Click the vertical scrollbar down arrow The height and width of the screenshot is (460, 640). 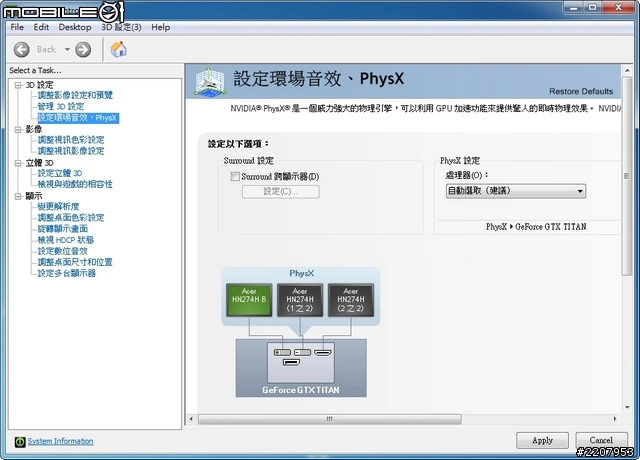pos(627,407)
